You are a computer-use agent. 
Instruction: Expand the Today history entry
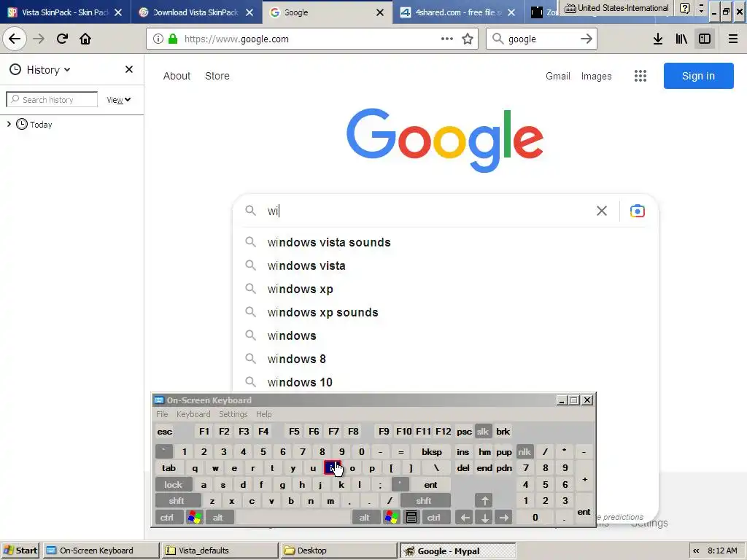pyautogui.click(x=9, y=124)
